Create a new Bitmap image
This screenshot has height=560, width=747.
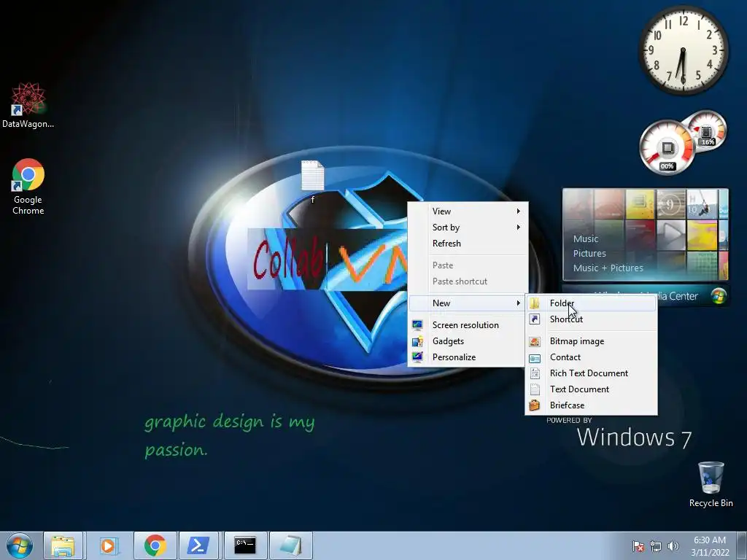(591, 341)
